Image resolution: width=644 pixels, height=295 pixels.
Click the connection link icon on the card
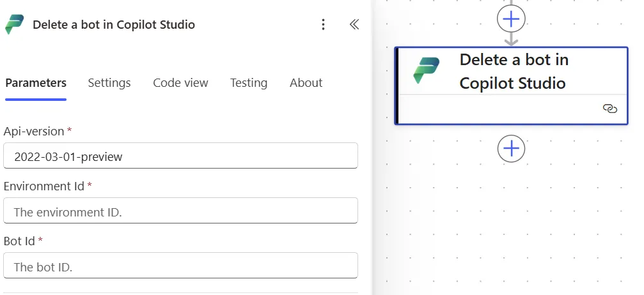click(610, 109)
